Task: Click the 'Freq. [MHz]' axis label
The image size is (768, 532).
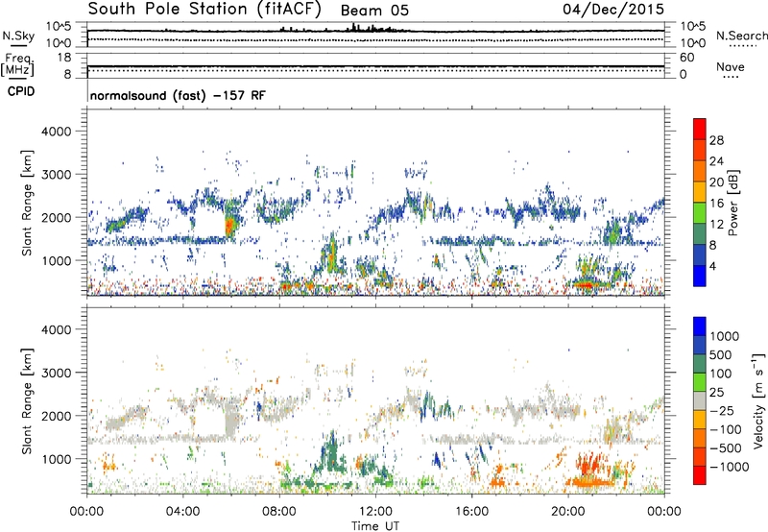Action: (x=17, y=64)
